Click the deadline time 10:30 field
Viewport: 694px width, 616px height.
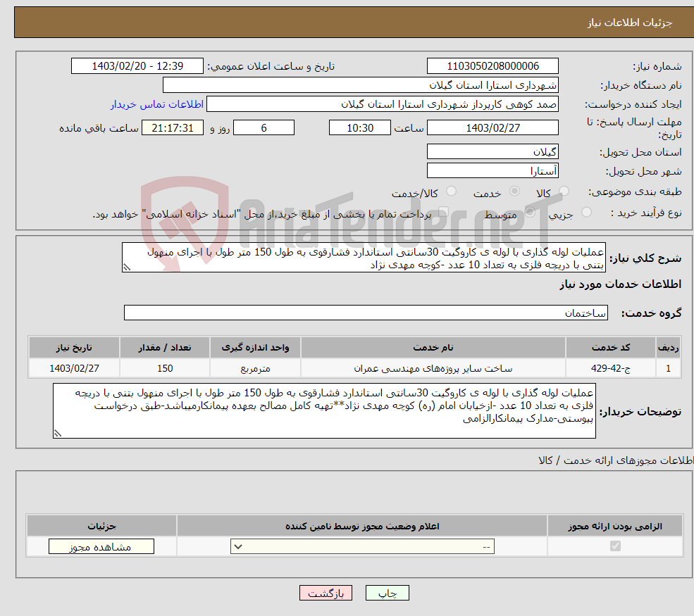pyautogui.click(x=360, y=128)
